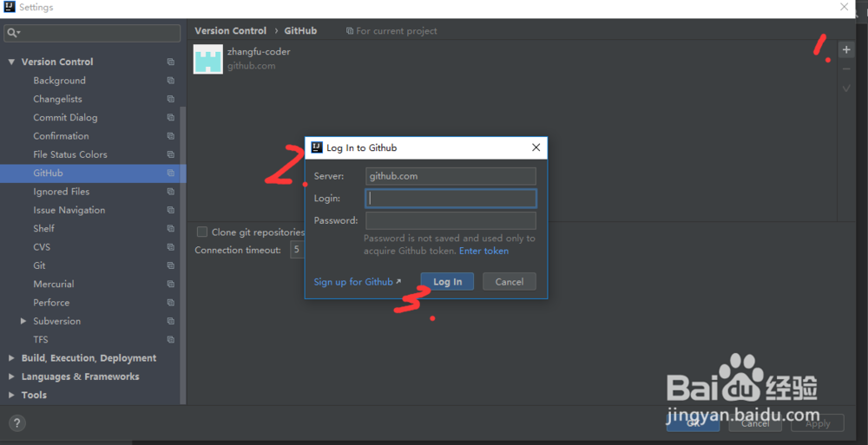Click the set default checkmark icon
868x445 pixels.
[x=845, y=88]
